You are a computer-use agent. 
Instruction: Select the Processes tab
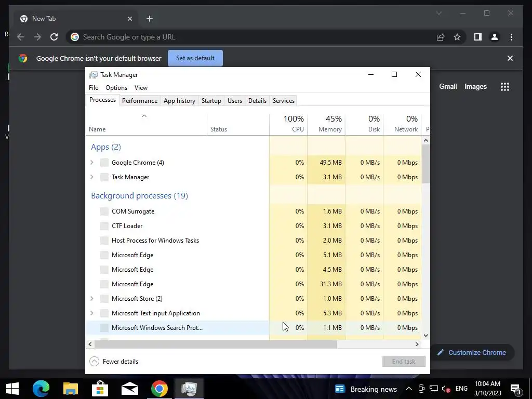click(x=102, y=100)
